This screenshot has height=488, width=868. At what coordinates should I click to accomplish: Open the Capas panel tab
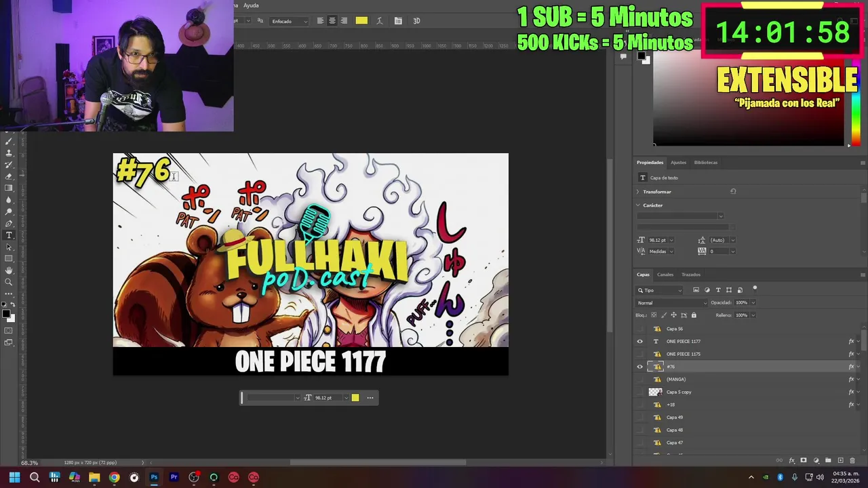pos(643,274)
